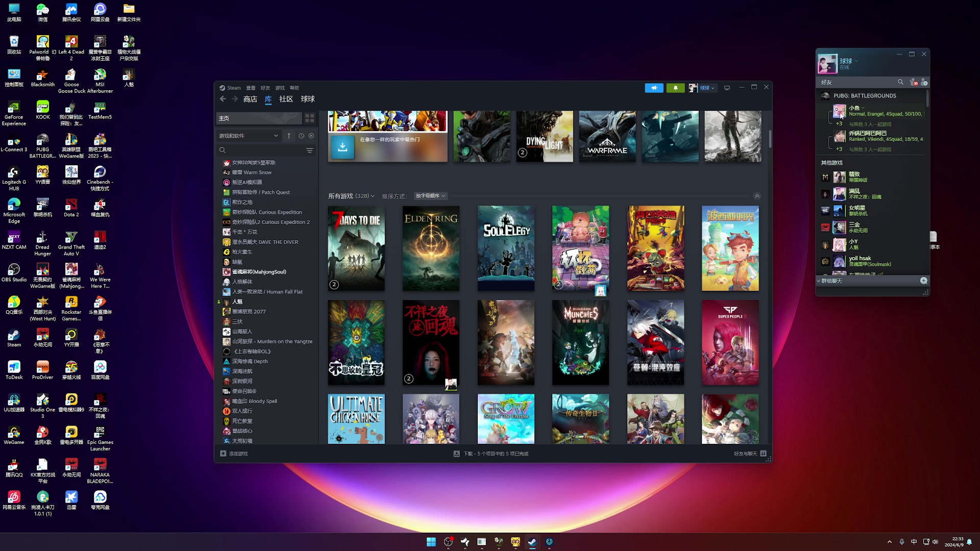Open the friends & chat icon at bottom right

[x=763, y=454]
